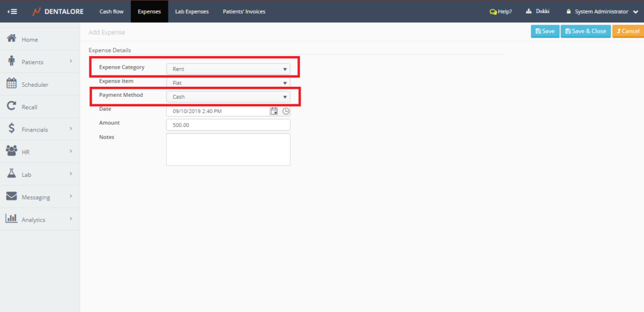
Task: Click the Save & Close button
Action: pyautogui.click(x=585, y=31)
